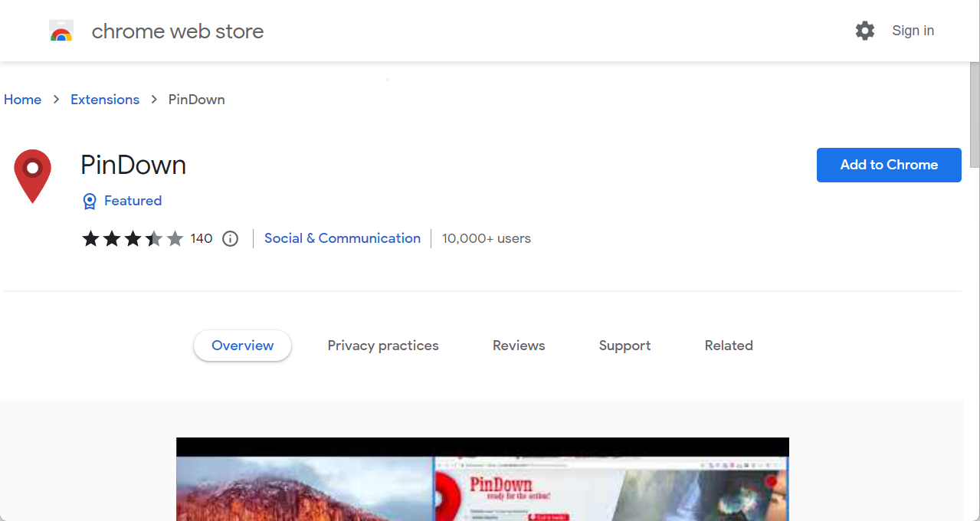This screenshot has width=980, height=521.
Task: Click the 10,000+ users text
Action: click(x=487, y=238)
